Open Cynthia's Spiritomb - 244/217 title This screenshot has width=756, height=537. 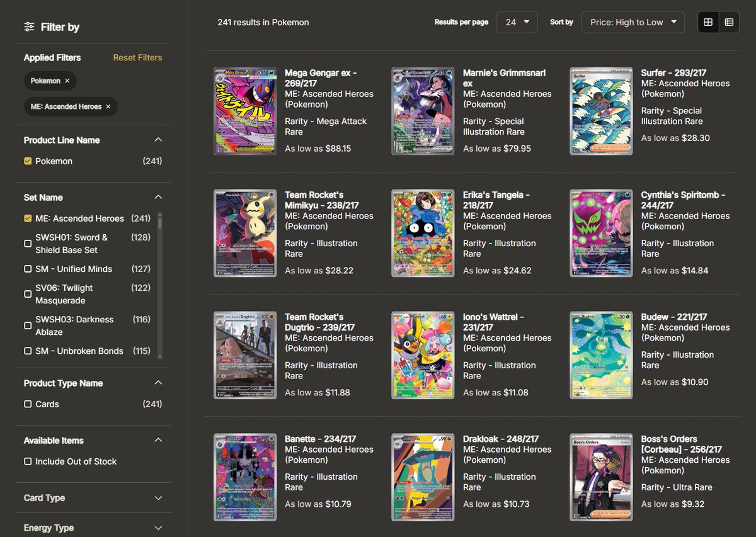click(x=683, y=200)
